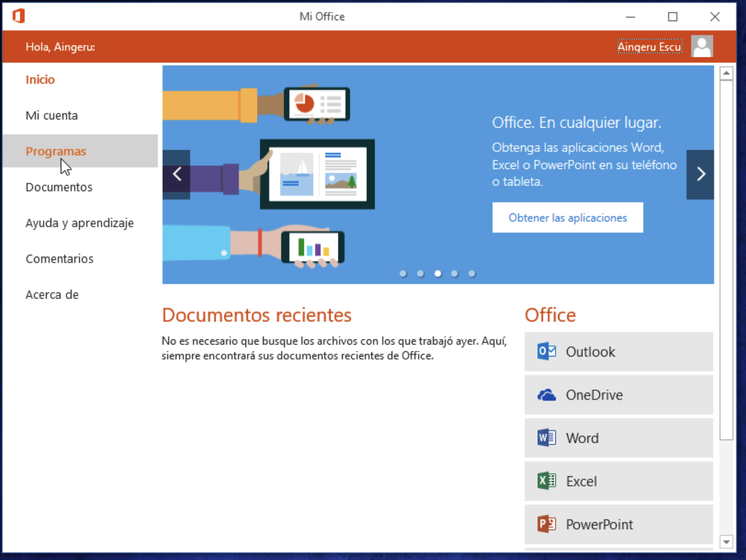
Task: Click the user profile avatar
Action: [x=702, y=46]
